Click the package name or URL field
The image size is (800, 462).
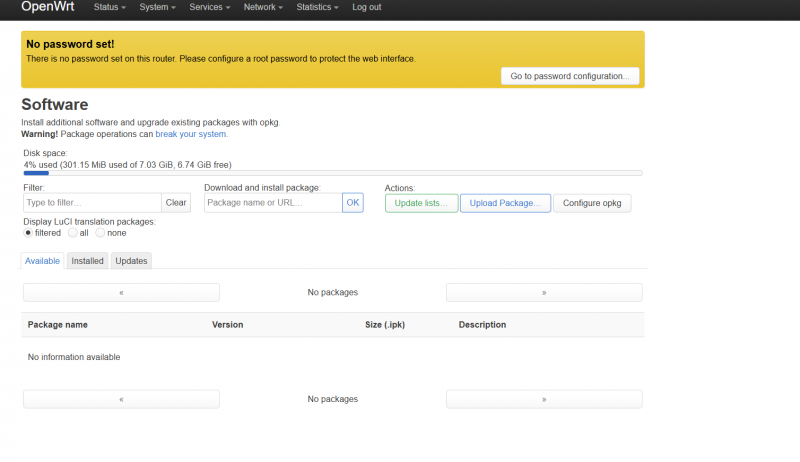(x=272, y=203)
